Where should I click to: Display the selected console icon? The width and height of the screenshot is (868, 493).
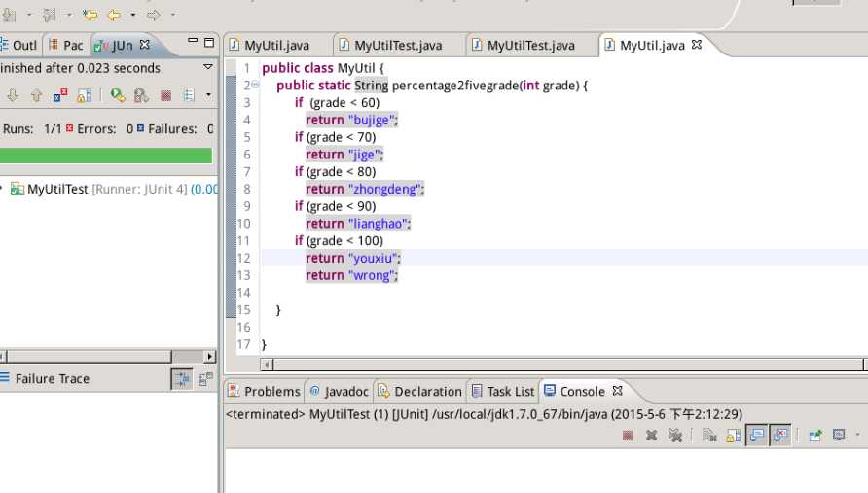(839, 436)
